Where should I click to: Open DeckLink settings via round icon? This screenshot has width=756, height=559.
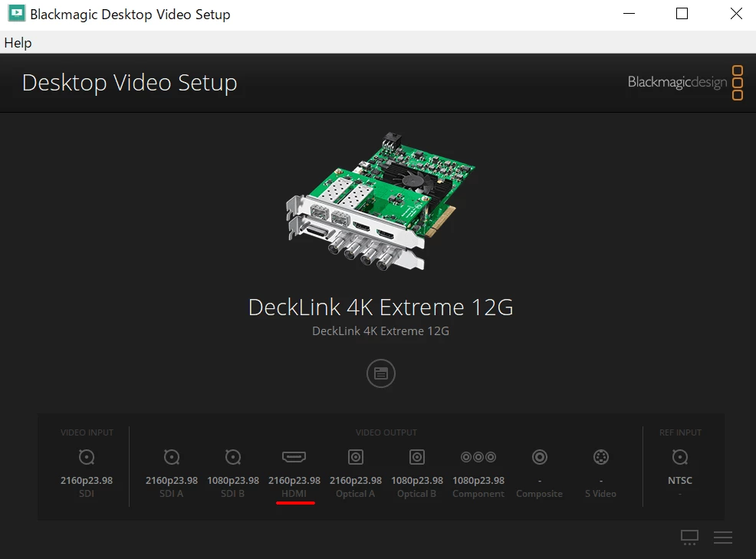381,373
